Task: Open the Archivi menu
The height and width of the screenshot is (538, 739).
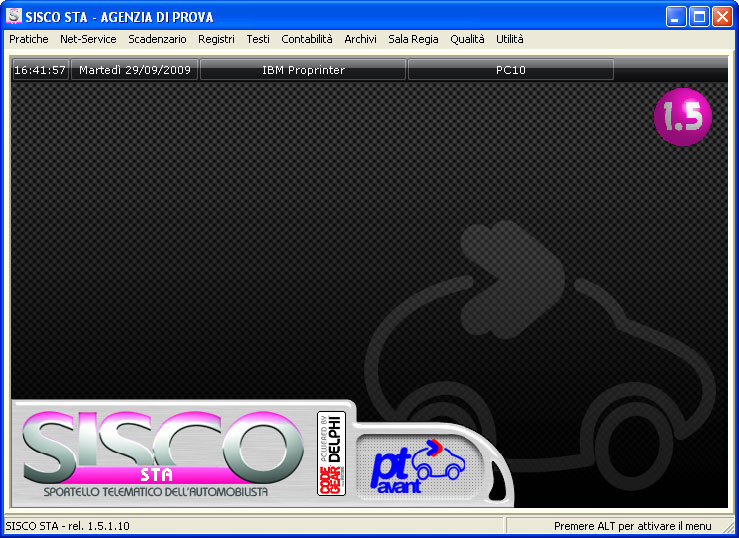Action: pyautogui.click(x=360, y=39)
